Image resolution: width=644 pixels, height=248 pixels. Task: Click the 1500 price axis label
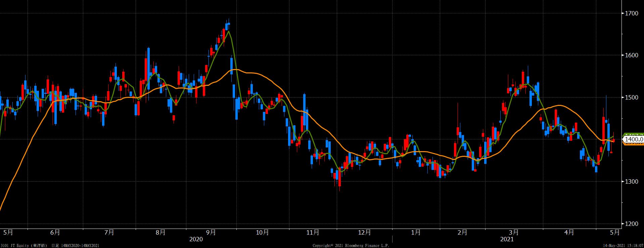(632, 98)
